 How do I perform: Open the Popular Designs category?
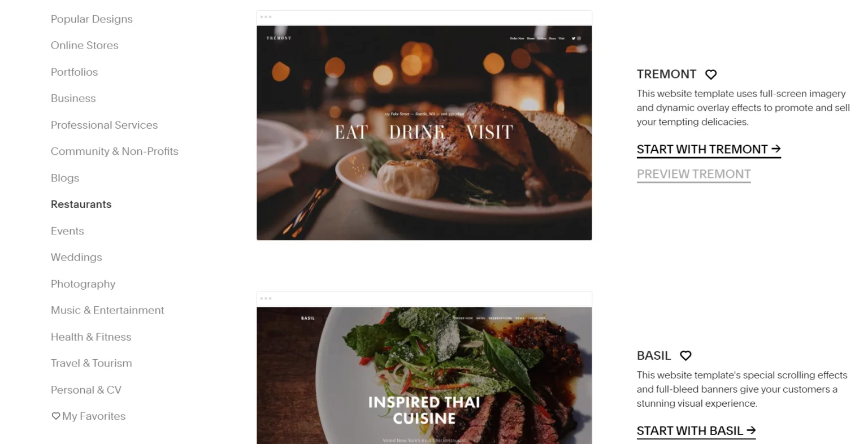tap(92, 19)
